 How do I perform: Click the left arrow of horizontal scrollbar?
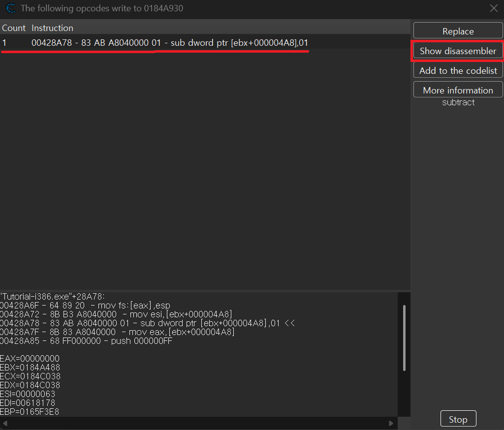tap(4, 423)
